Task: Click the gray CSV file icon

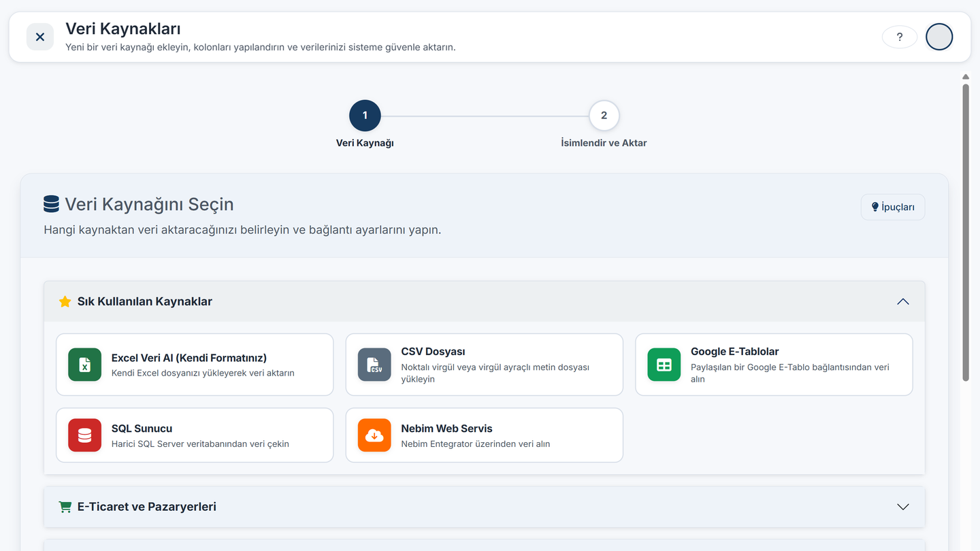Action: point(374,365)
